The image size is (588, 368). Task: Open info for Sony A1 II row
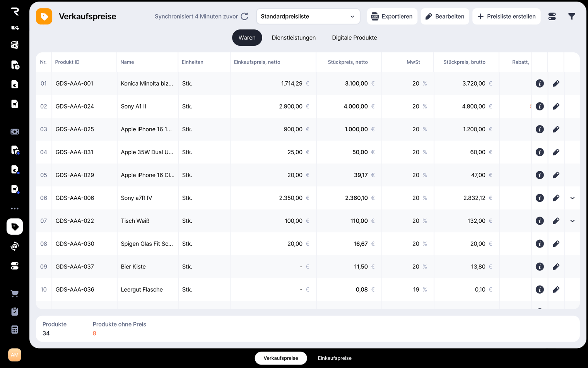pyautogui.click(x=540, y=107)
